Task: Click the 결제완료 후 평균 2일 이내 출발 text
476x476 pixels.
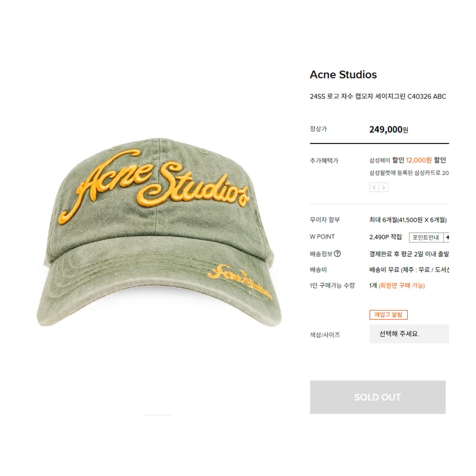Action: (x=409, y=254)
